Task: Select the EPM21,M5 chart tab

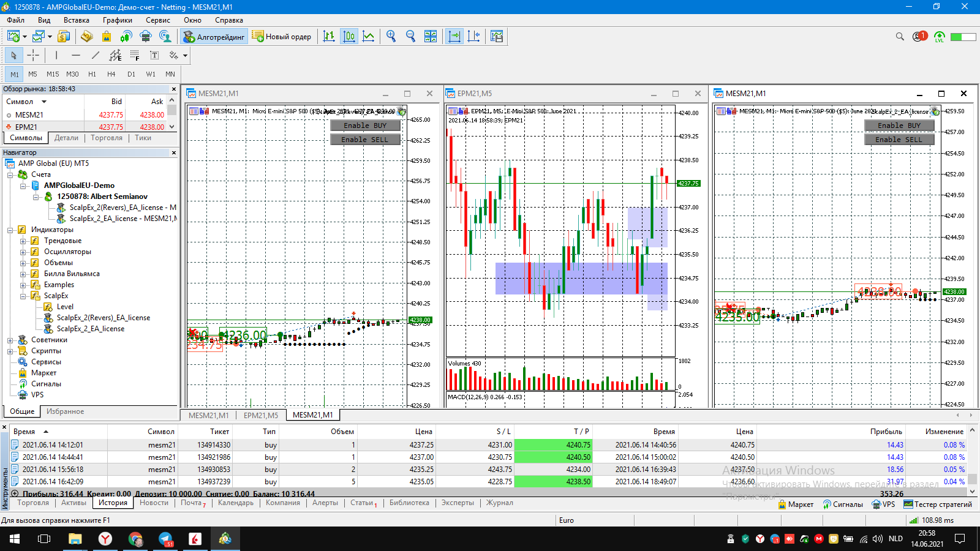Action: (x=261, y=415)
